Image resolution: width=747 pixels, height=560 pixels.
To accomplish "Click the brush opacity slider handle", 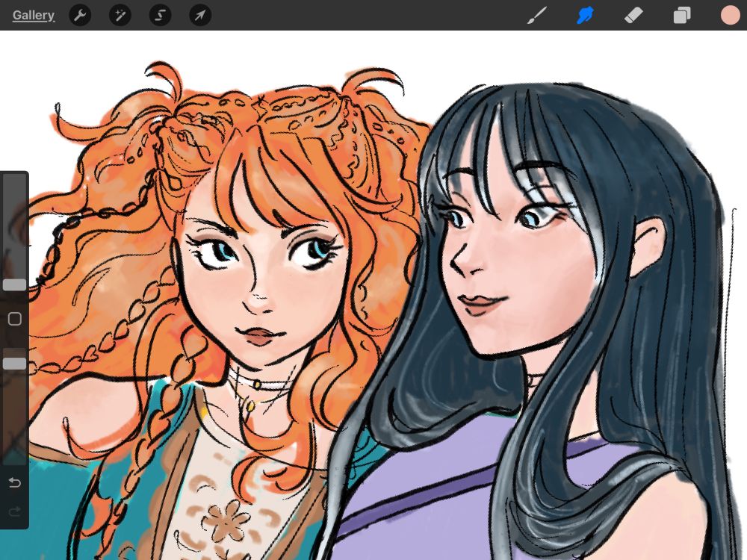I will click(14, 364).
